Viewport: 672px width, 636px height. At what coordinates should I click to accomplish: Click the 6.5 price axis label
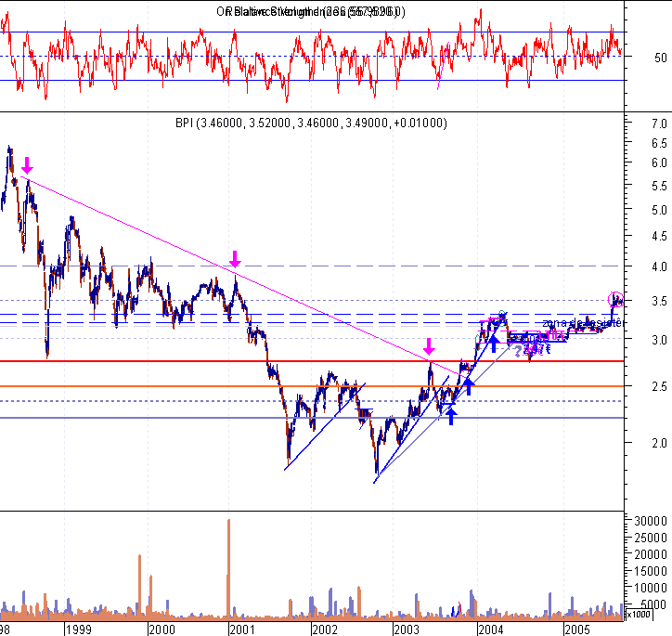(x=659, y=143)
